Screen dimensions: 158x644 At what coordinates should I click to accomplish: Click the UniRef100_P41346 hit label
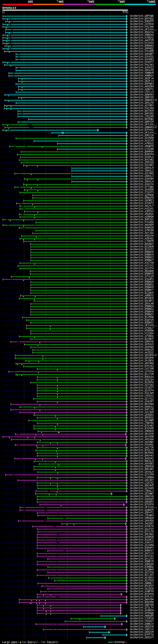[x=142, y=27]
